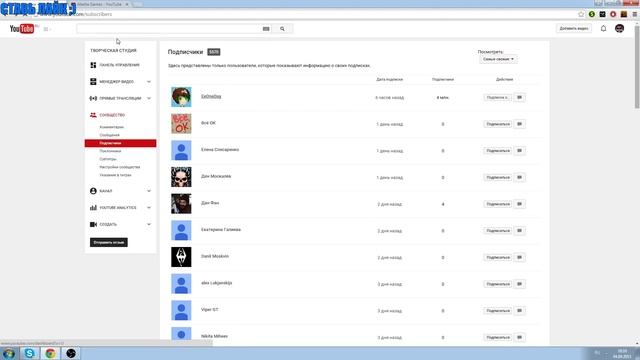Click the bookmark star in address bar
The image size is (640, 360).
[581, 14]
